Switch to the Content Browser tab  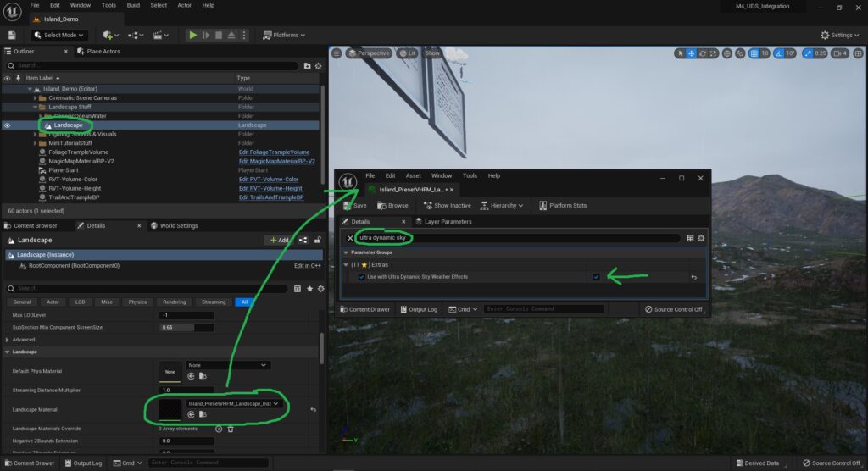31,226
